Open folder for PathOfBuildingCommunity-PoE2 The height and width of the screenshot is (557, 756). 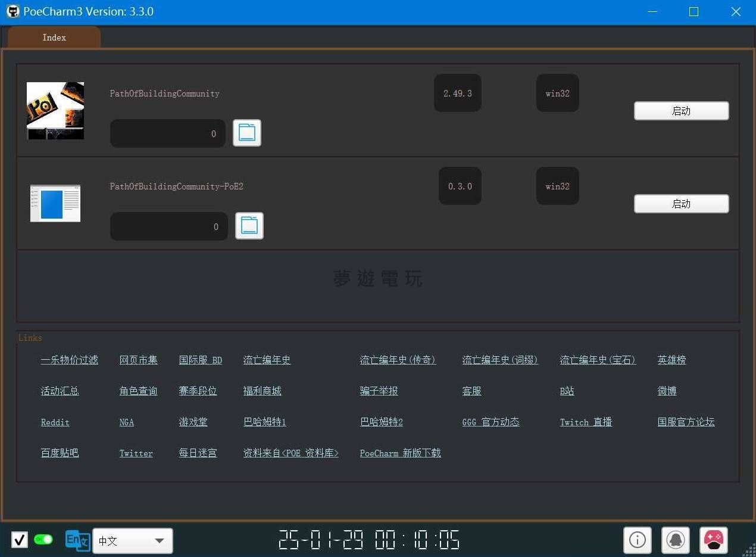point(249,226)
